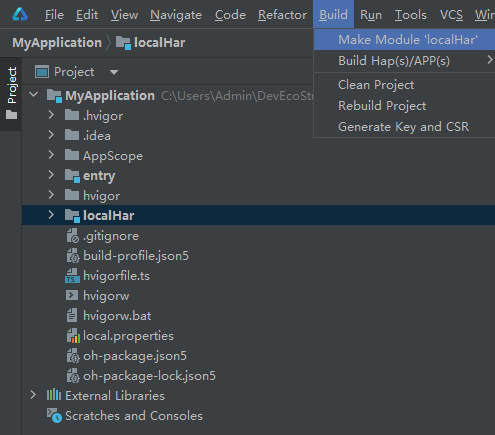Click the hvigorw.bat file icon
This screenshot has width=495, height=435.
point(72,315)
